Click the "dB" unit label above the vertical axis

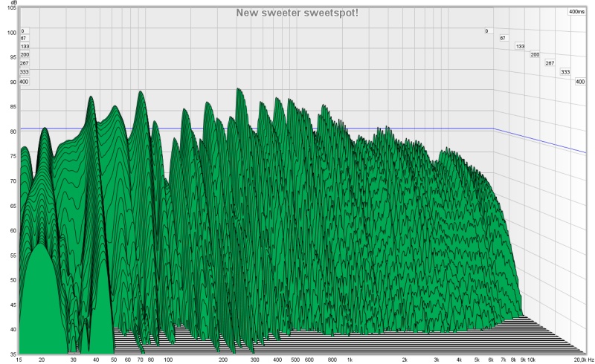point(14,2)
